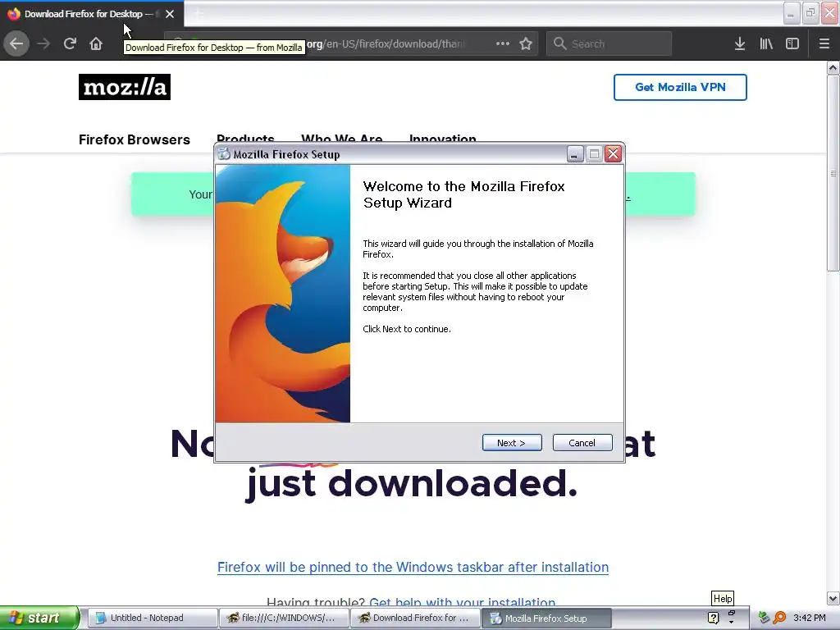This screenshot has height=630, width=840.
Task: Click Next in the Setup Wizard
Action: click(512, 442)
